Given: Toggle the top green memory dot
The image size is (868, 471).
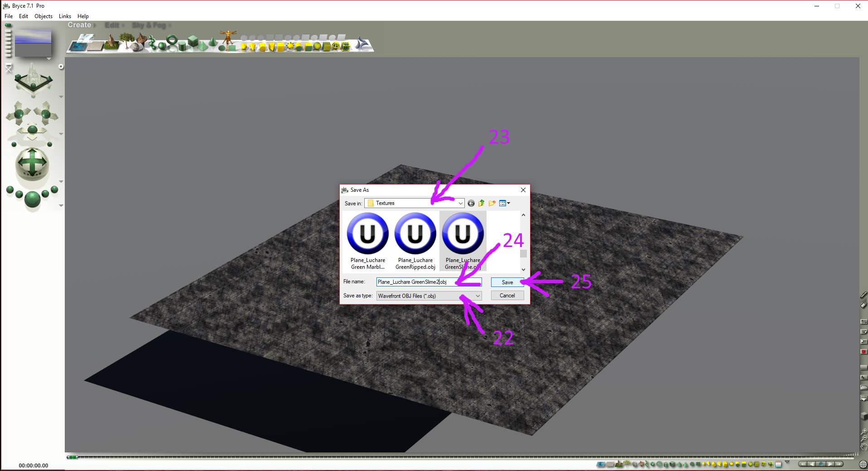Looking at the screenshot, I should 8,25.
